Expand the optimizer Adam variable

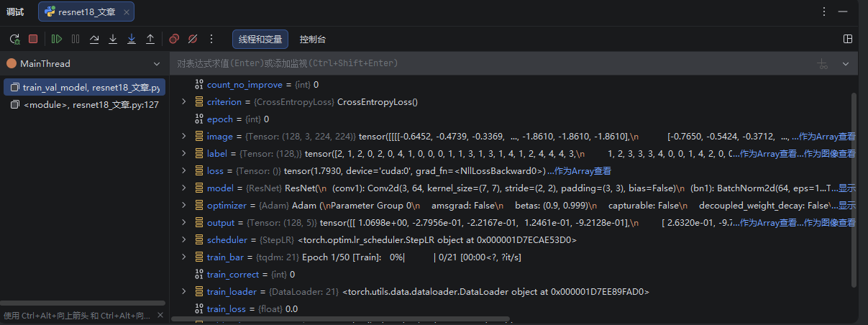(x=184, y=205)
